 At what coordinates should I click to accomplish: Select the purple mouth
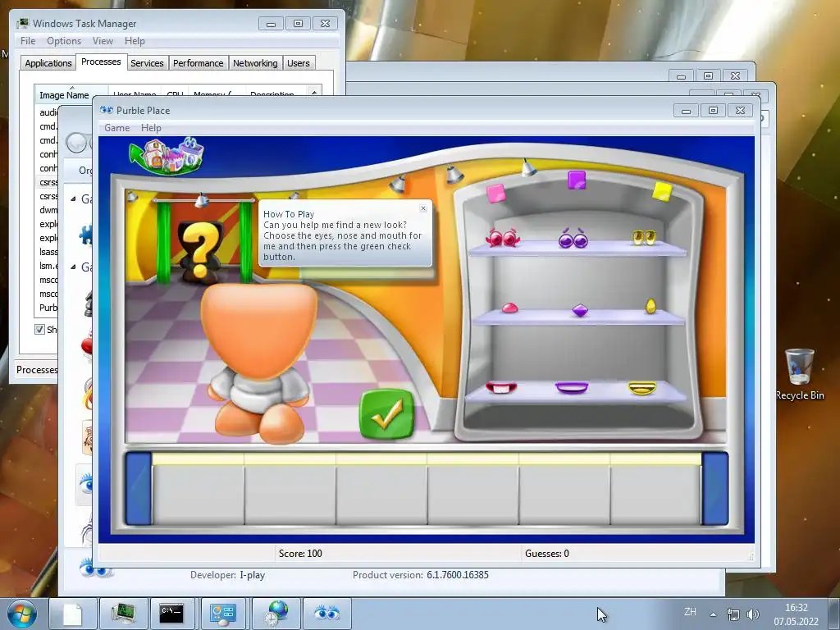click(x=572, y=388)
